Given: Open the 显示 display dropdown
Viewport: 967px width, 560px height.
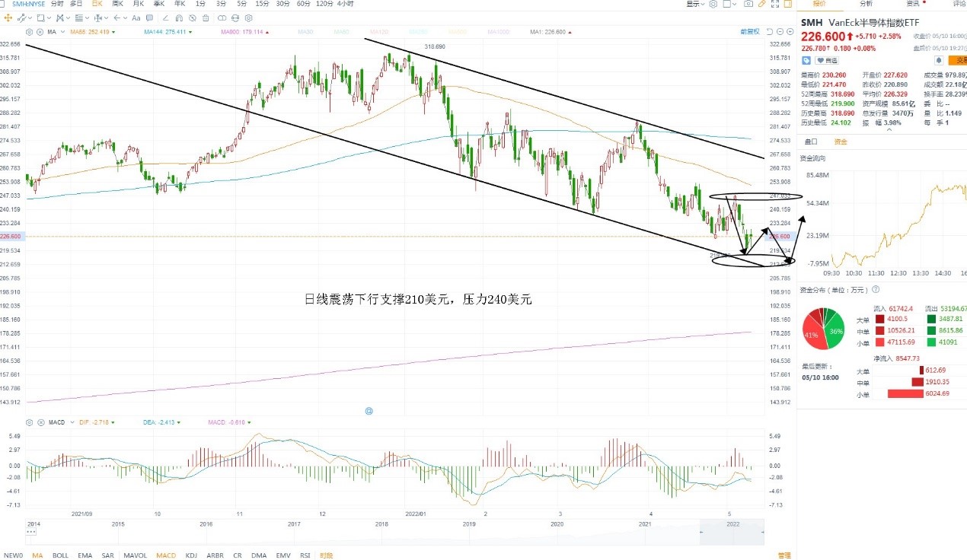Looking at the screenshot, I should point(697,4).
